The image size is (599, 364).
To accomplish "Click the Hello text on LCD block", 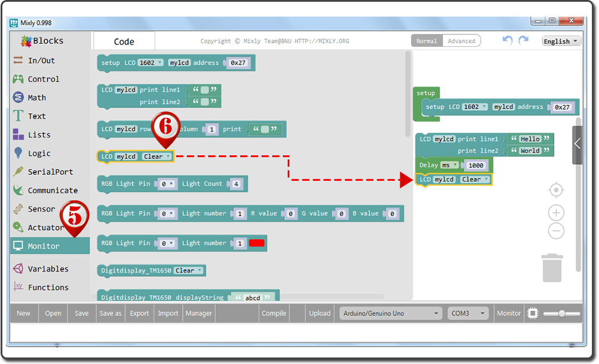I will click(x=530, y=139).
